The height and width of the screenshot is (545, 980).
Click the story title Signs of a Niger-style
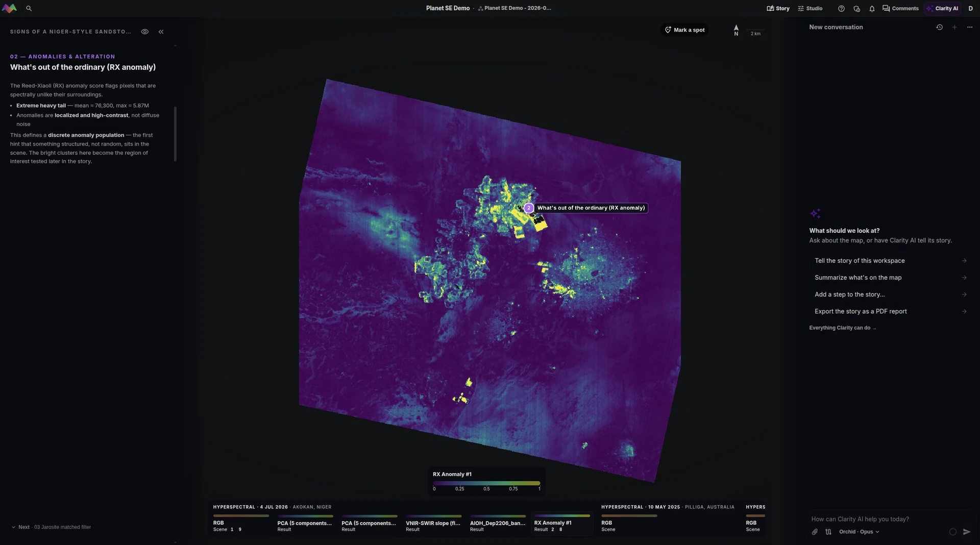coord(70,32)
